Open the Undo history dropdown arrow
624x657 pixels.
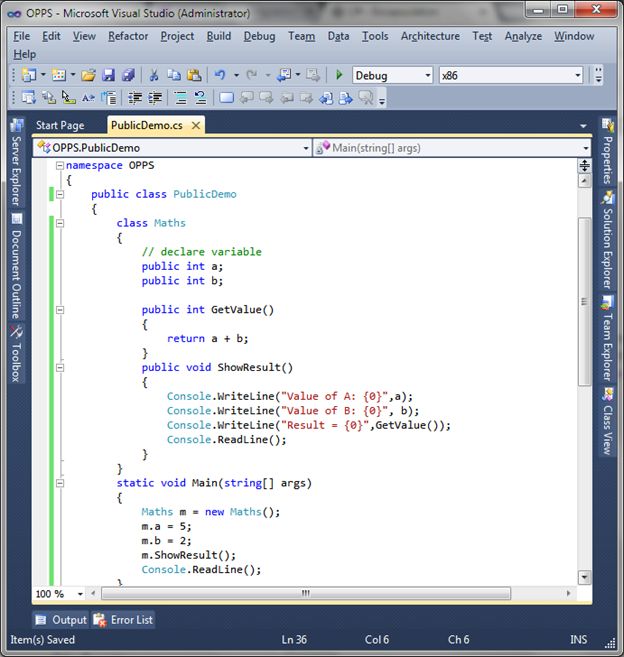click(236, 75)
